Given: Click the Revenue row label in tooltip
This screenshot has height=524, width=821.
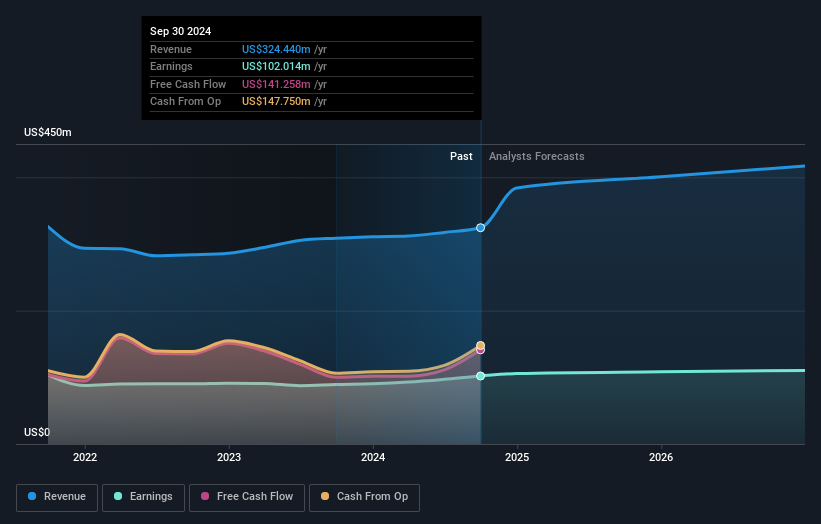Looking at the screenshot, I should pos(171,49).
